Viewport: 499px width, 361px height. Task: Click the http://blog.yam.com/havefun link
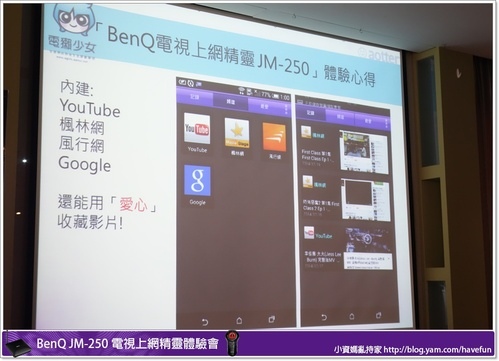coord(437,350)
